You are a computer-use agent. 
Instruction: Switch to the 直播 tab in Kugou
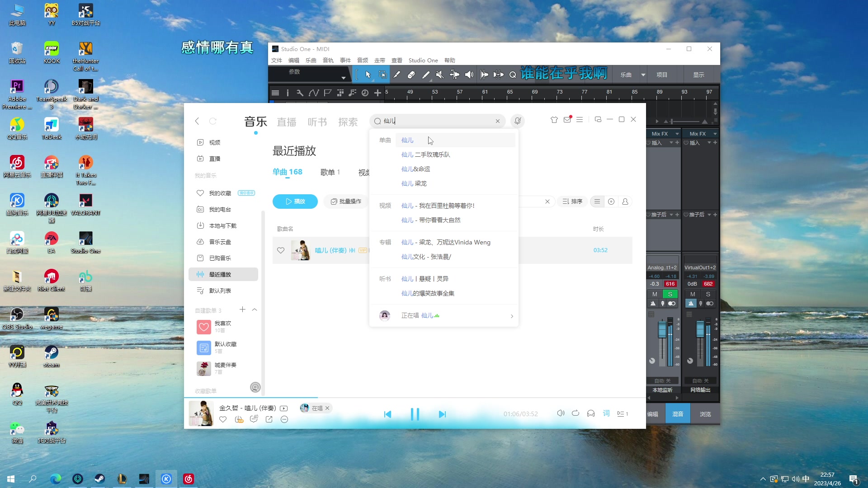pyautogui.click(x=287, y=122)
